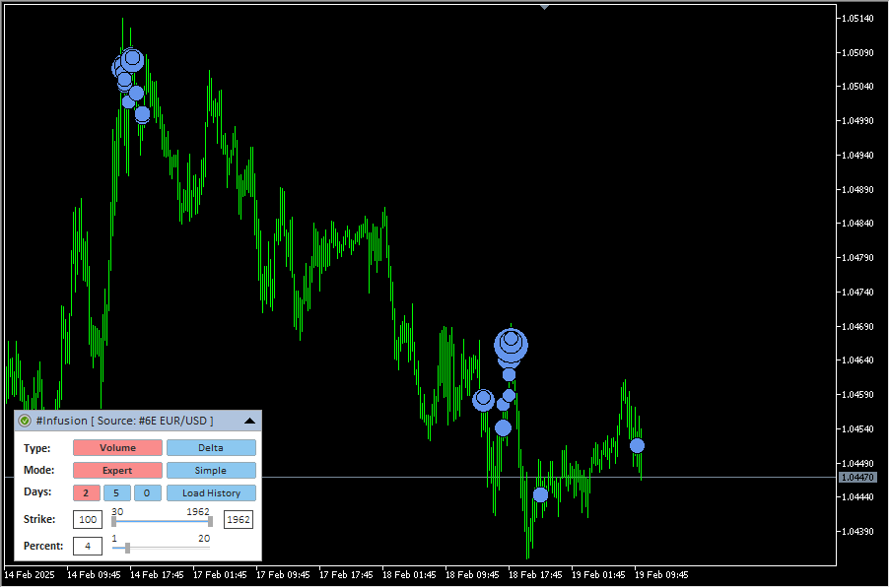
Task: Select the Volume type option
Action: coord(117,448)
